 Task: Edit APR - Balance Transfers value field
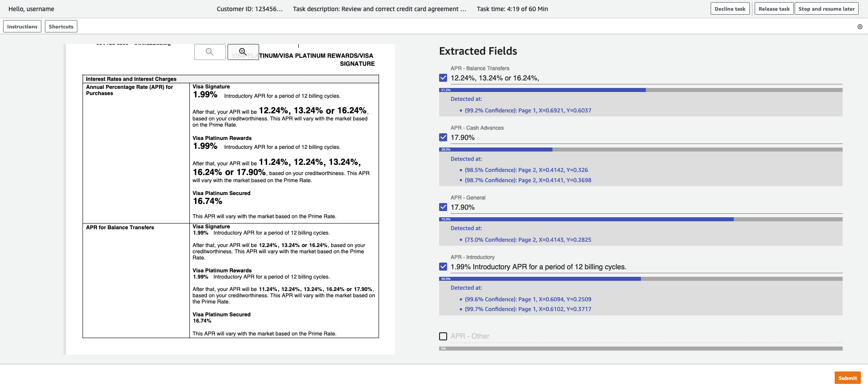click(646, 78)
